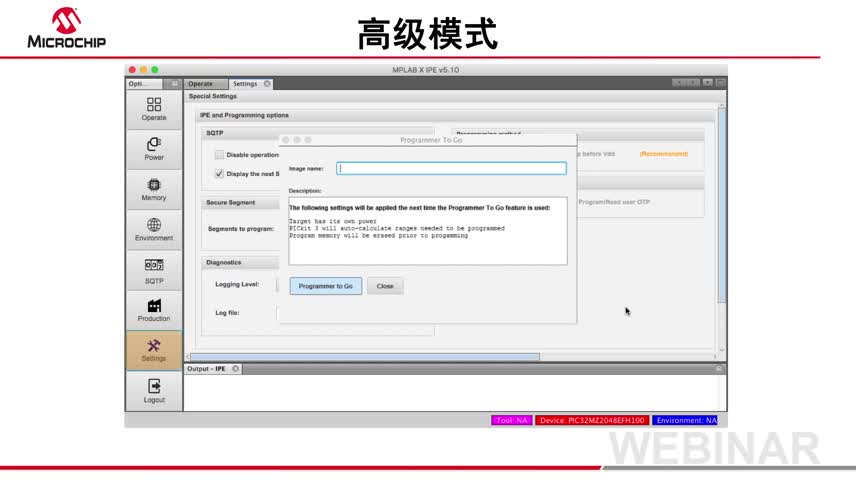856x480 pixels.
Task: Open the Operate panel from the sidebar
Action: coord(154,108)
